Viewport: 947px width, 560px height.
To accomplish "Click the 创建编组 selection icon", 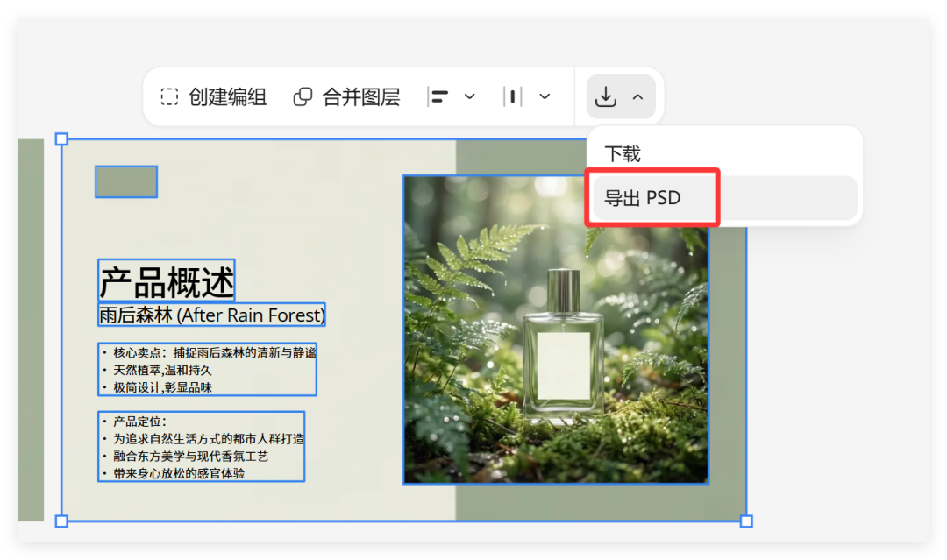I will click(168, 97).
